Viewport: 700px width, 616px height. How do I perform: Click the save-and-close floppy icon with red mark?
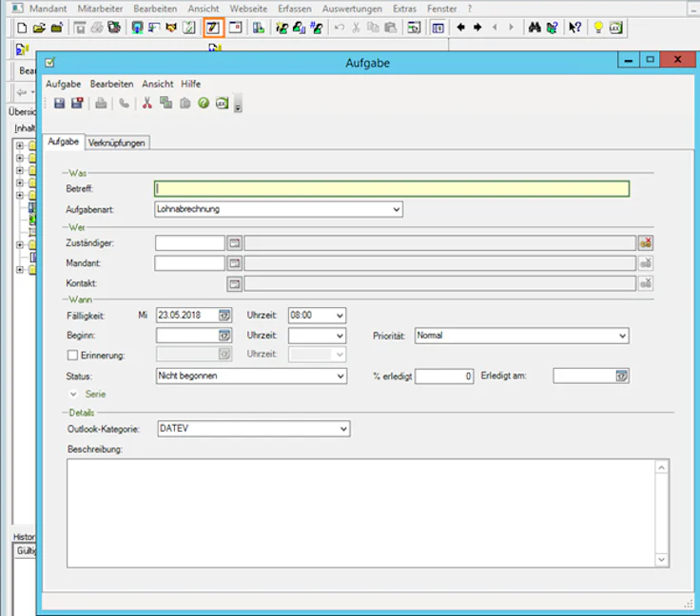tap(77, 104)
